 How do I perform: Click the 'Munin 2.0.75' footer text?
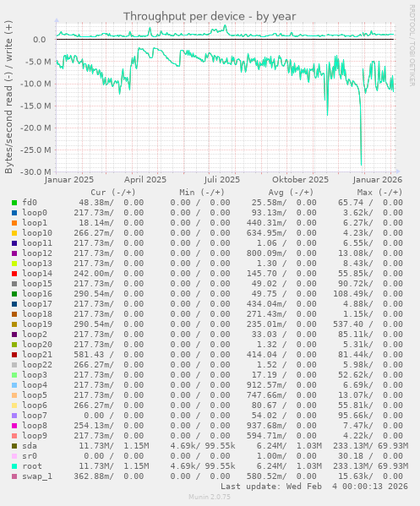210,497
